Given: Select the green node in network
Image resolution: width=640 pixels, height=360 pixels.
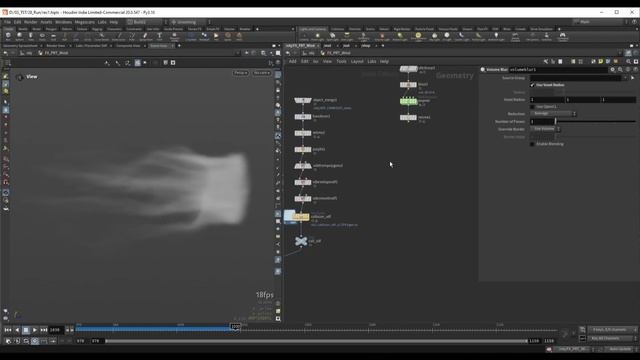Looking at the screenshot, I should tap(408, 101).
